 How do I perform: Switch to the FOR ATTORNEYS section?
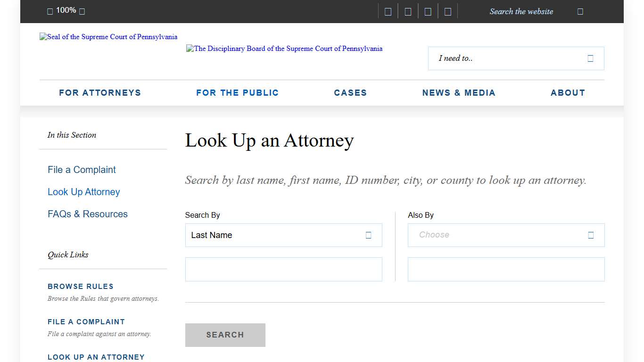click(100, 92)
